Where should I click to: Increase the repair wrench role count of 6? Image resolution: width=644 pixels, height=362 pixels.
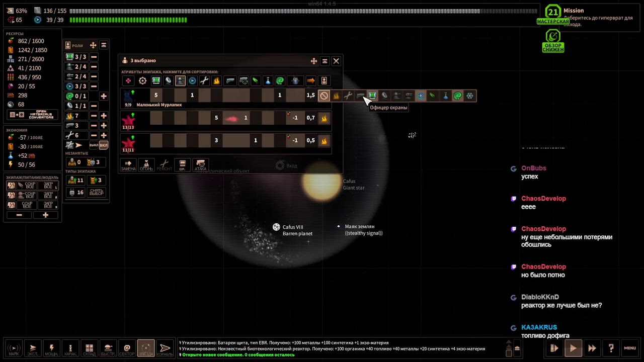(104, 135)
